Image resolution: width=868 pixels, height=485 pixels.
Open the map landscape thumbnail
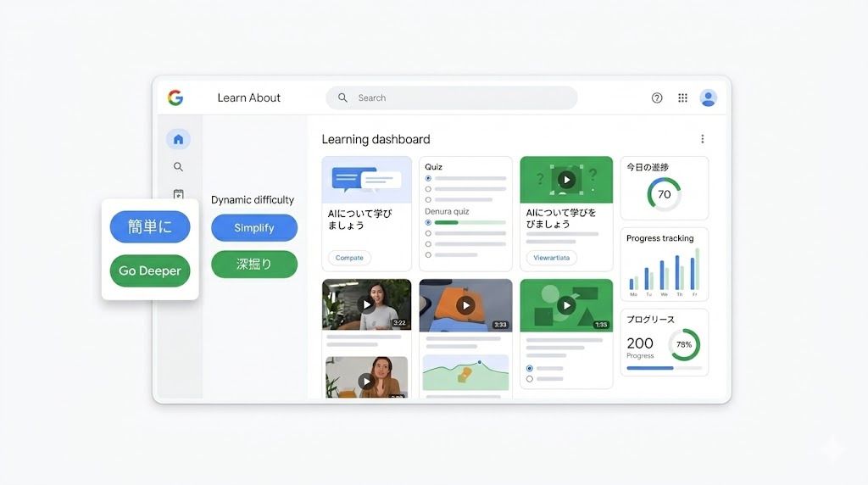(x=465, y=372)
